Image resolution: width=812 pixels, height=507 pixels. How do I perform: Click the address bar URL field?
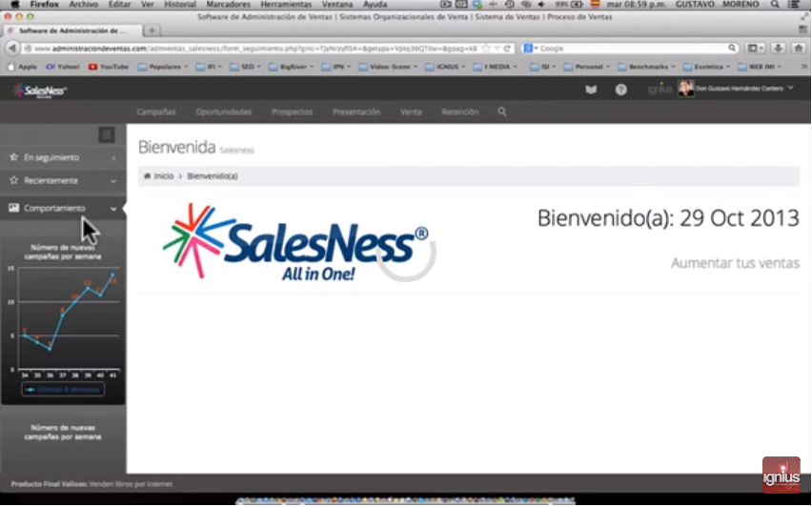(255, 49)
